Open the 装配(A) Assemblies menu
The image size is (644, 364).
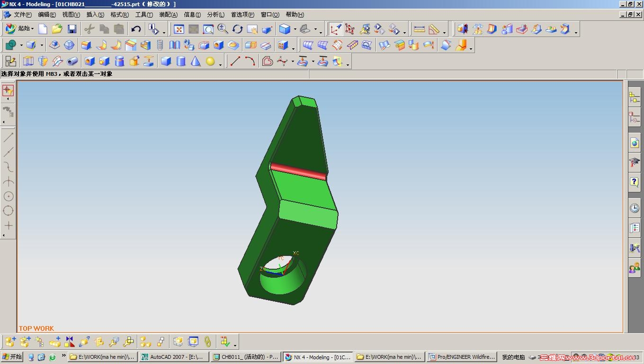(168, 15)
